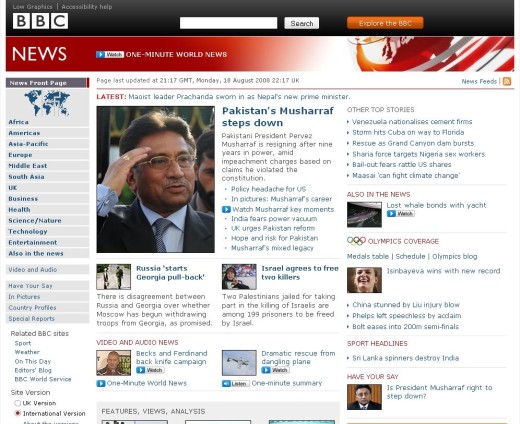Click the Watch icon beside One-Minute World News banner
This screenshot has height=424, width=520.
click(110, 54)
